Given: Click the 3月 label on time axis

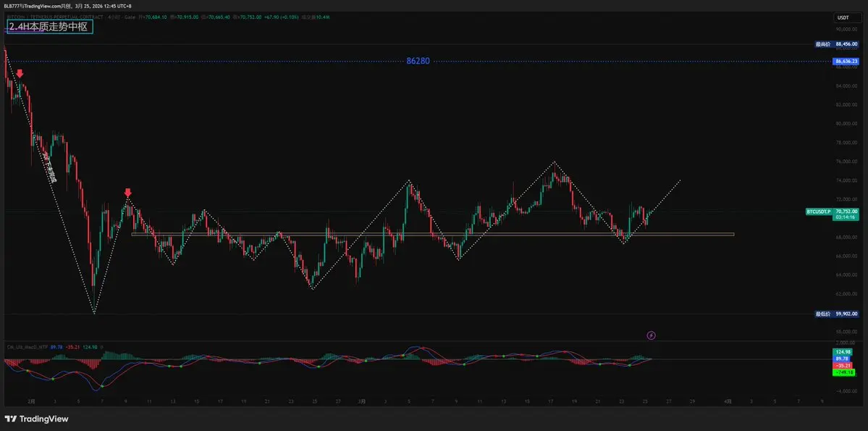Looking at the screenshot, I should coord(361,401).
